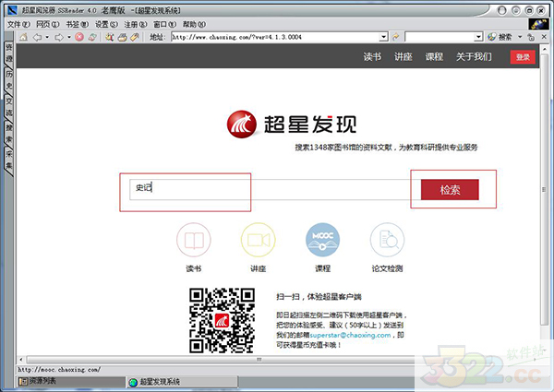The width and height of the screenshot is (554, 392).
Task: Click the go-to-address arrow icon
Action: click(396, 37)
